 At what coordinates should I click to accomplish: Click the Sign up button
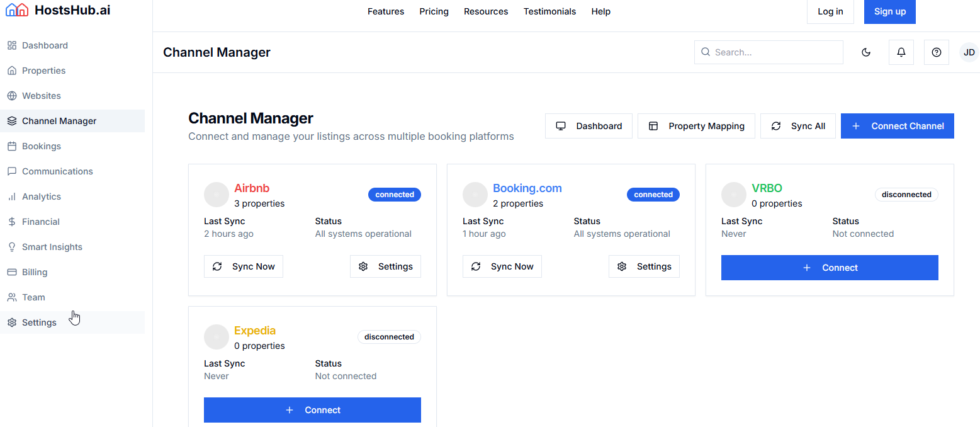click(x=889, y=11)
